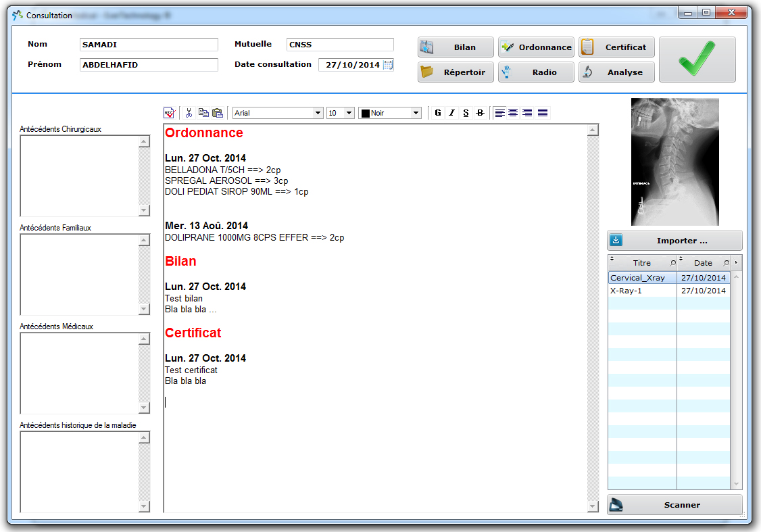Sort the list by Titre column header

coord(641,263)
